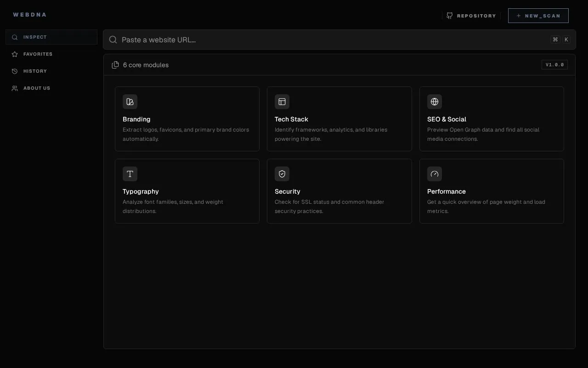The height and width of the screenshot is (368, 588).
Task: Click the Performance gauge icon
Action: coord(435,174)
